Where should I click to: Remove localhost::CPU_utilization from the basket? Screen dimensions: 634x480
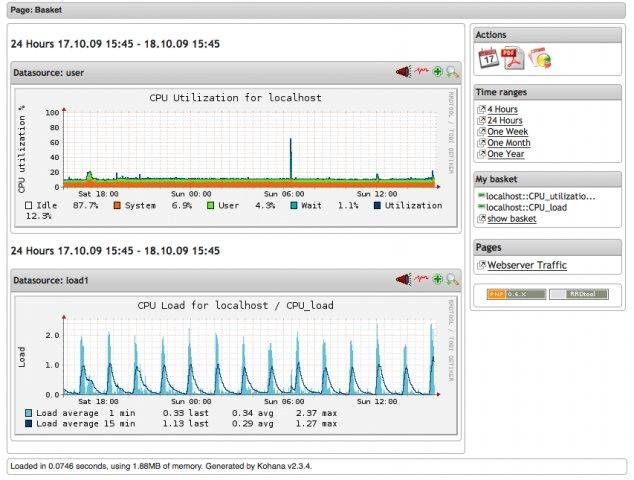(x=481, y=196)
